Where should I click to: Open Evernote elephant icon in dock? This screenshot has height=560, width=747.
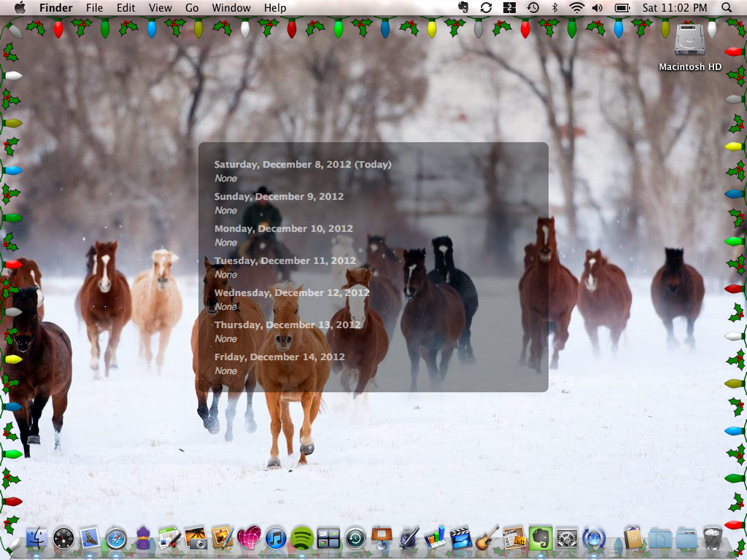[541, 539]
